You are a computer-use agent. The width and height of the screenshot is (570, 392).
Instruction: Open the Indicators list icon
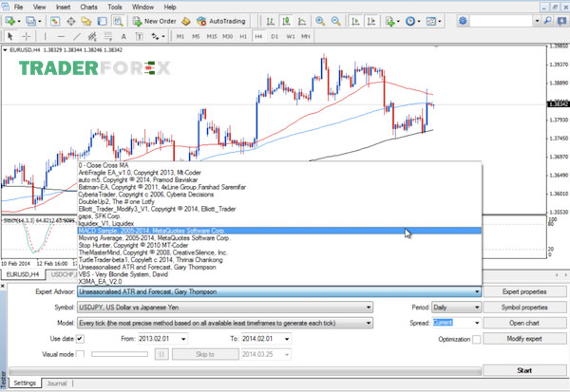point(390,22)
